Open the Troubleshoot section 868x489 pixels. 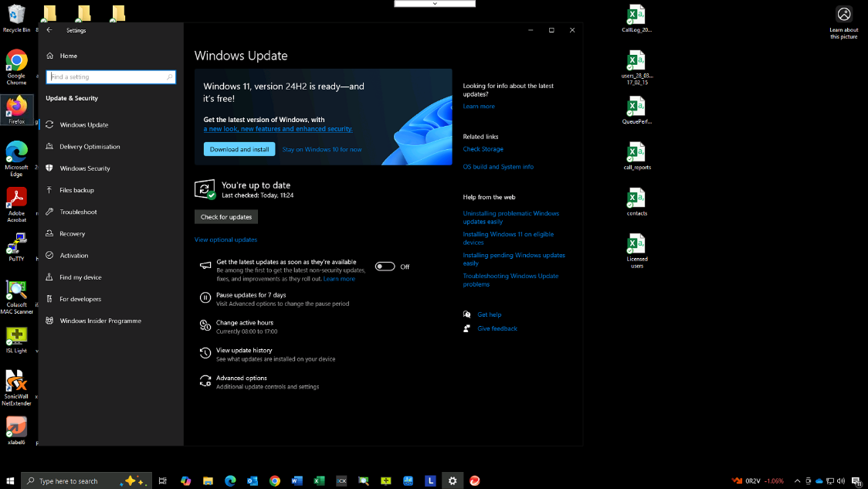point(78,212)
